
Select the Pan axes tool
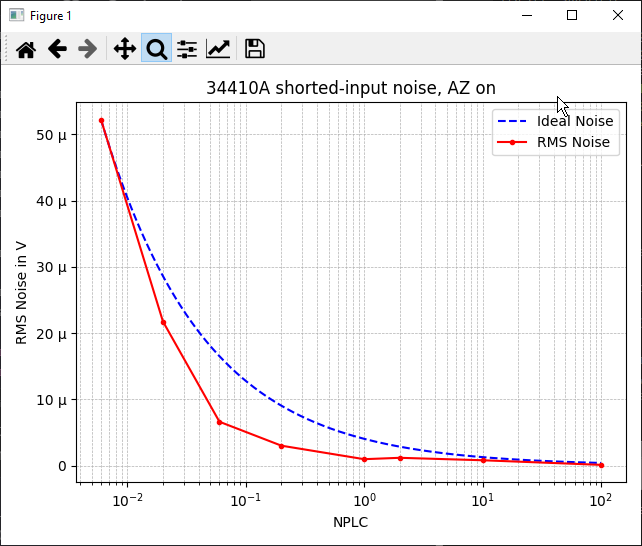click(x=125, y=49)
